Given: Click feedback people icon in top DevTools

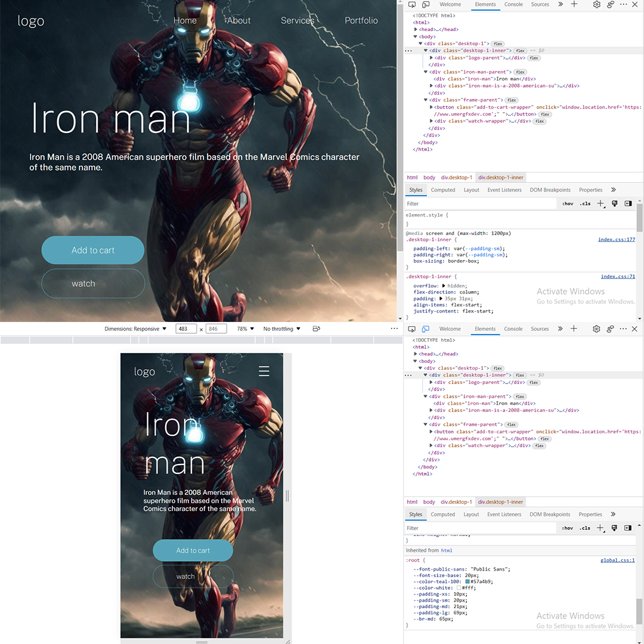Looking at the screenshot, I should click(611, 5).
